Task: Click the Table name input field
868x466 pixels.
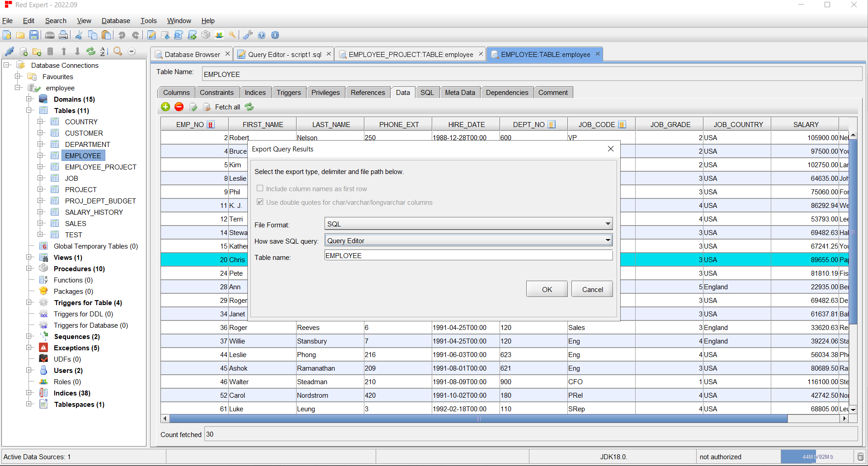Action: [x=468, y=256]
